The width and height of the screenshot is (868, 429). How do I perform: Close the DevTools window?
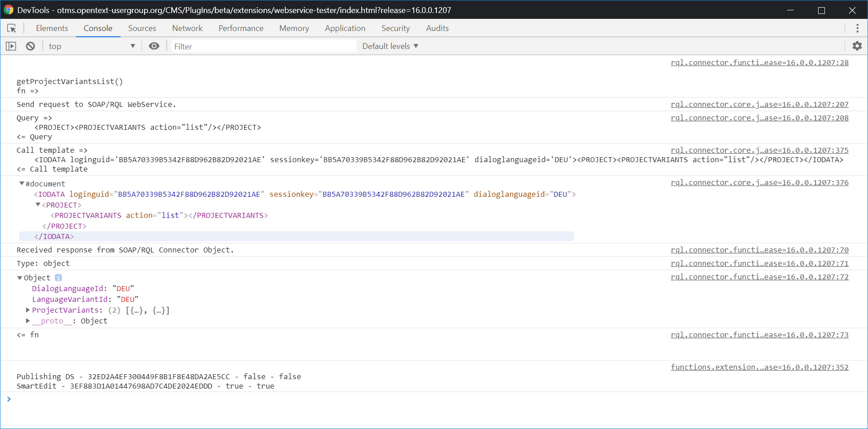[x=852, y=10]
